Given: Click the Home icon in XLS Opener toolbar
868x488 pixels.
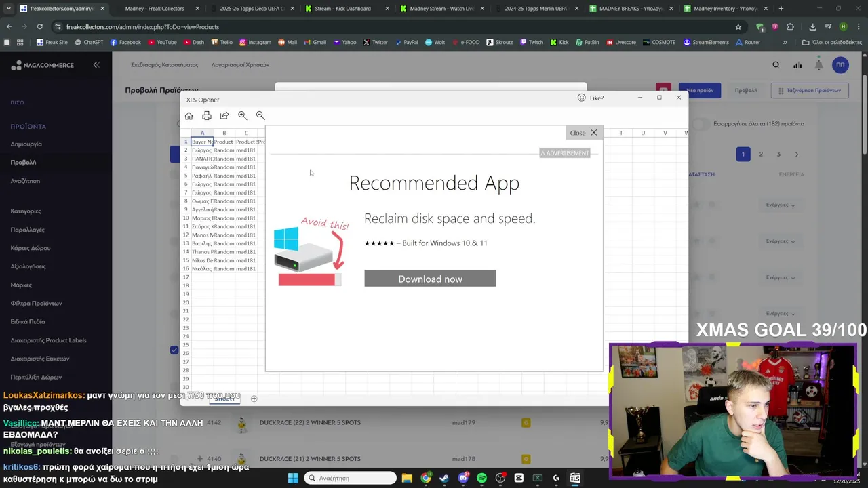Looking at the screenshot, I should (189, 116).
